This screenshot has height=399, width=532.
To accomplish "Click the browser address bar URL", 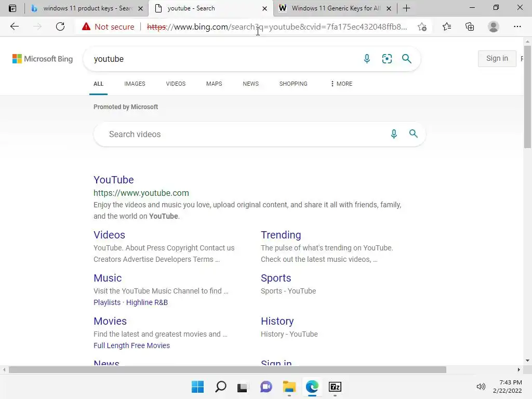I will (x=277, y=27).
